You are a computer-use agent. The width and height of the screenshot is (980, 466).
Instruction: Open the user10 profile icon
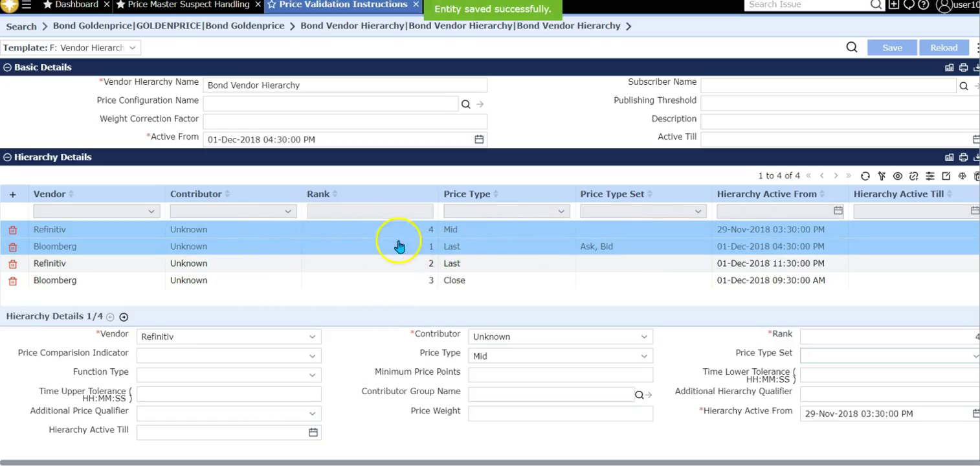[944, 5]
